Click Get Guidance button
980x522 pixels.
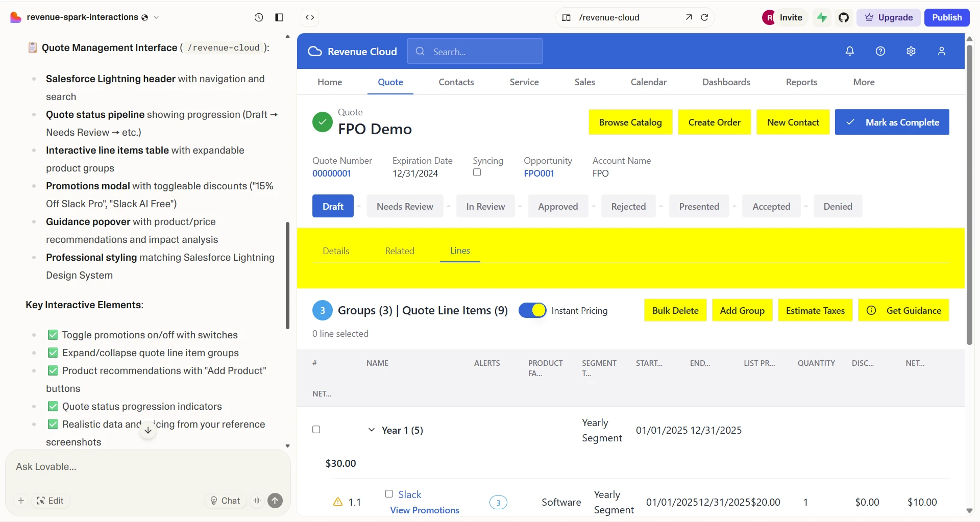[x=904, y=310]
